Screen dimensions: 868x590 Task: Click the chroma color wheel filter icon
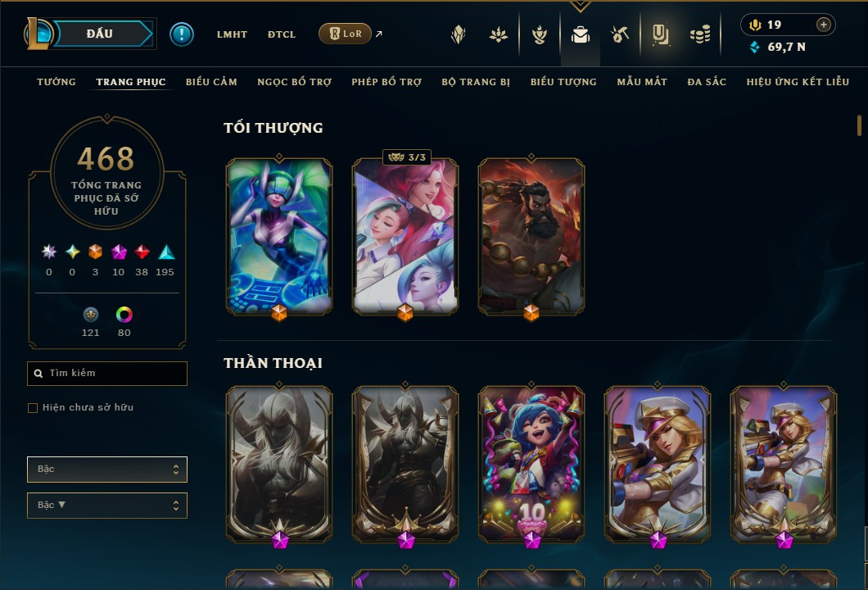(x=124, y=315)
